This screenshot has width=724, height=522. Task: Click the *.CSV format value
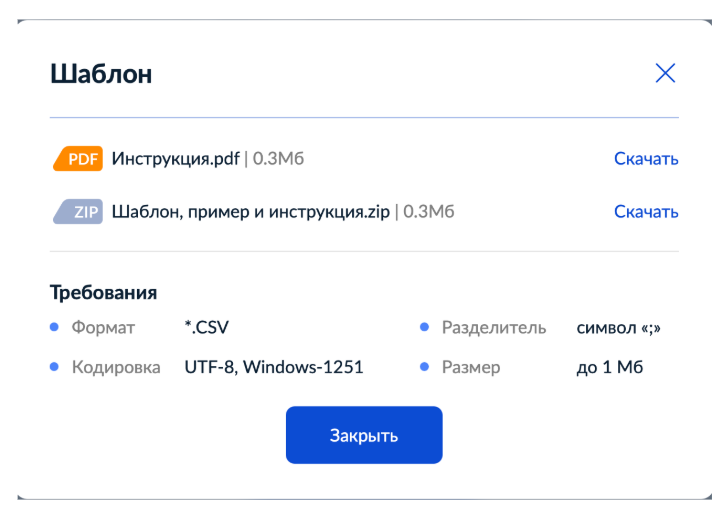pyautogui.click(x=207, y=327)
